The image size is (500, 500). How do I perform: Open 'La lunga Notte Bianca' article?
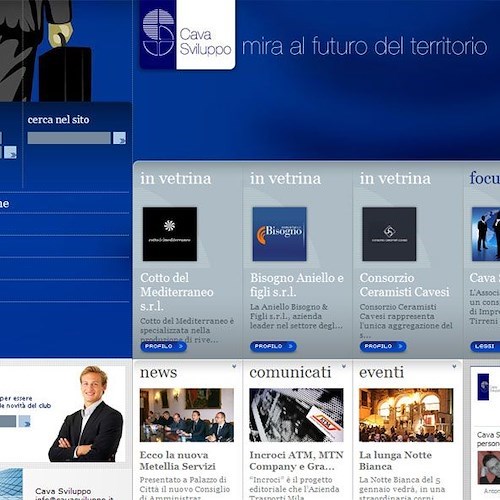395,461
